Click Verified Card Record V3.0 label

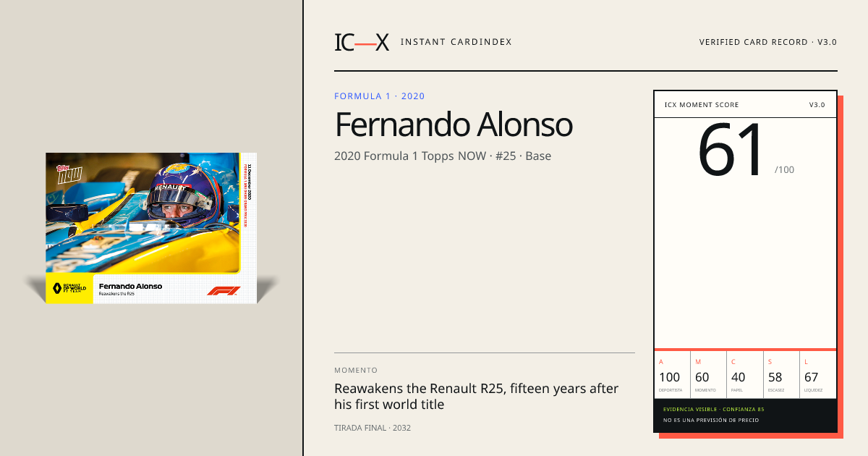[768, 42]
